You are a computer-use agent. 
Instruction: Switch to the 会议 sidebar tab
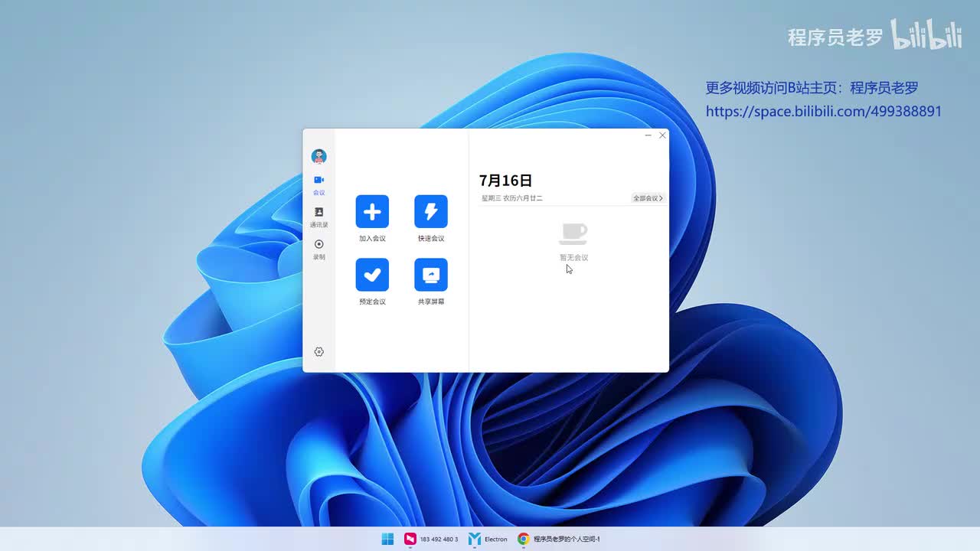click(x=319, y=185)
